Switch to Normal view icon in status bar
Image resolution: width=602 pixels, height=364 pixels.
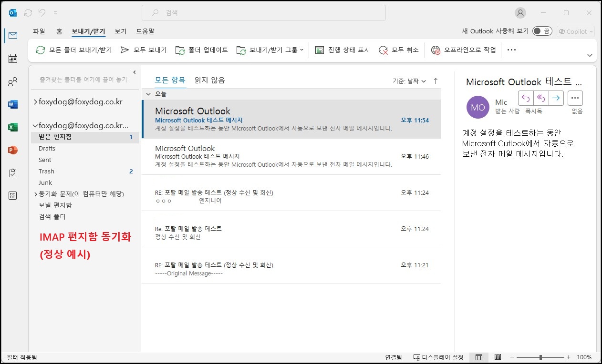tap(479, 357)
